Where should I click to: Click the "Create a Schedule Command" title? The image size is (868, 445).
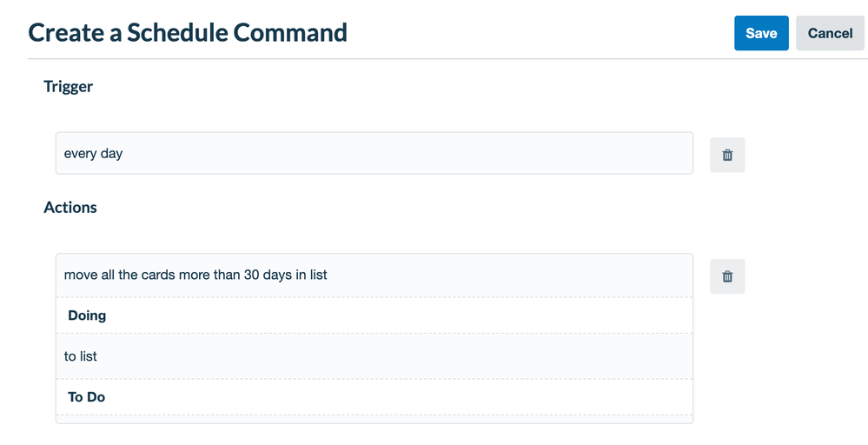(x=187, y=33)
